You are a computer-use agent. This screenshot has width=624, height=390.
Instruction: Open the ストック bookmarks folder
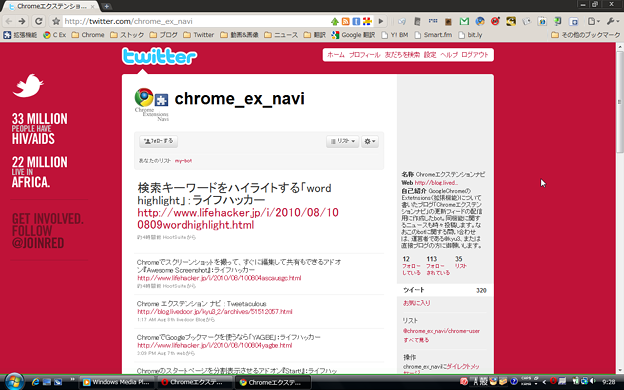(x=127, y=35)
